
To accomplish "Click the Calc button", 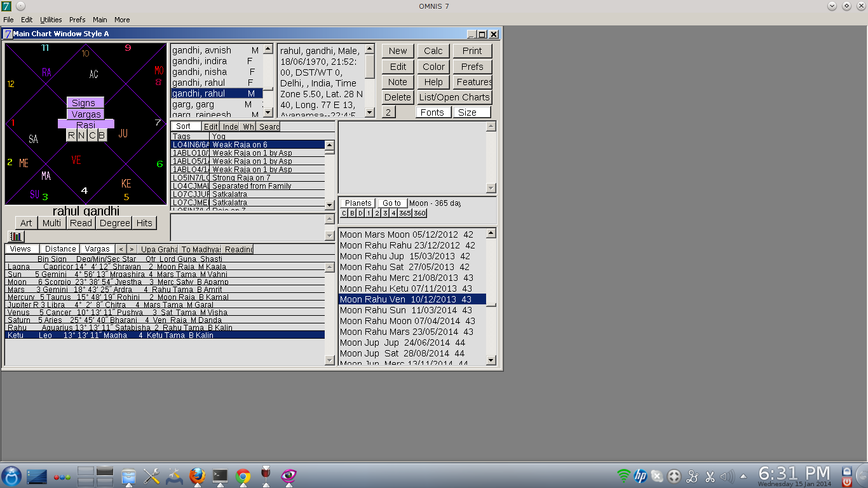I will pos(433,51).
